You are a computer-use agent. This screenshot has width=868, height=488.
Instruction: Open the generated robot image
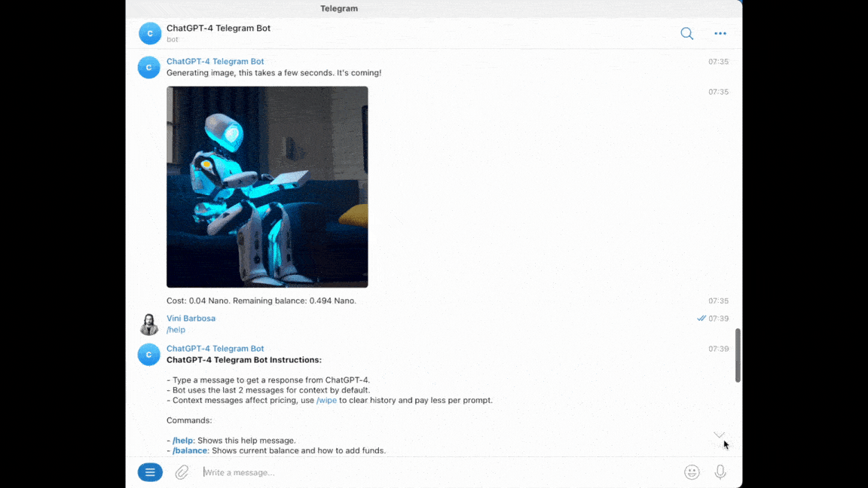pyautogui.click(x=267, y=187)
